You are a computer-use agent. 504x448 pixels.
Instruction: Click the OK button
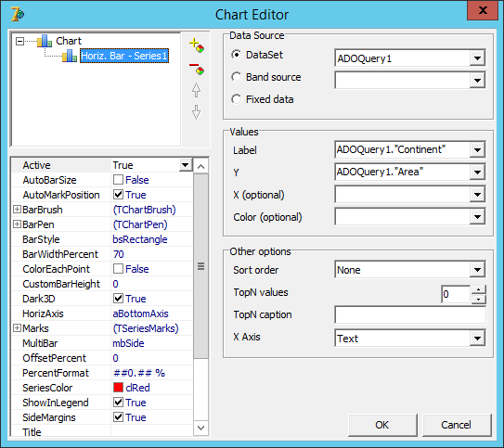(382, 425)
